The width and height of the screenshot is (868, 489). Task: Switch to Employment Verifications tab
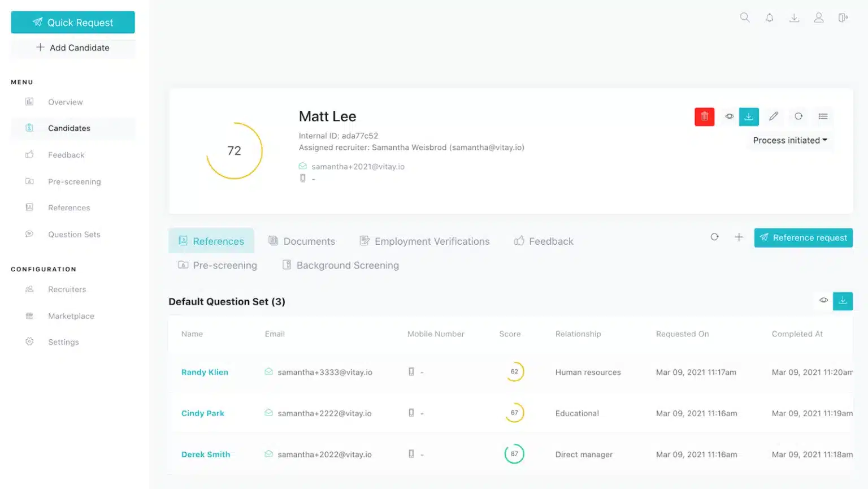click(425, 241)
